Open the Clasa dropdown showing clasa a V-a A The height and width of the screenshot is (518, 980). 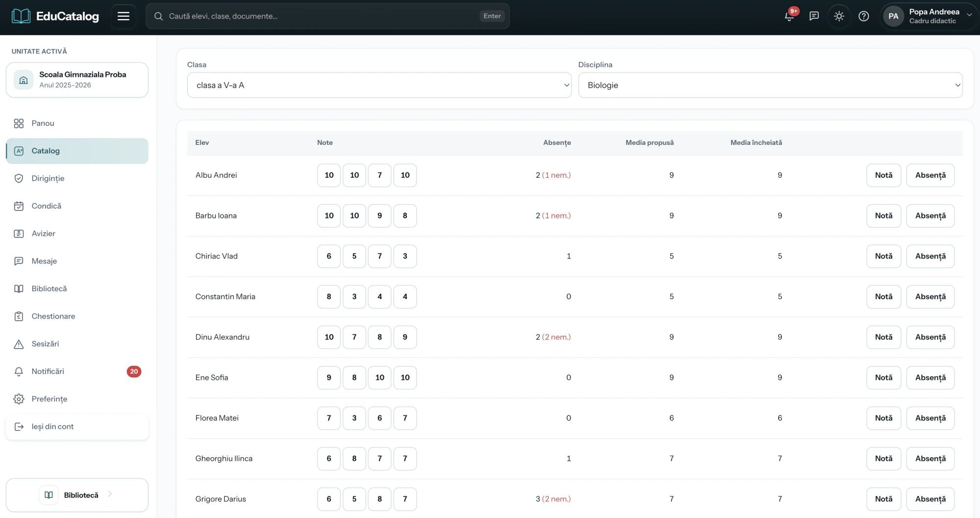379,85
